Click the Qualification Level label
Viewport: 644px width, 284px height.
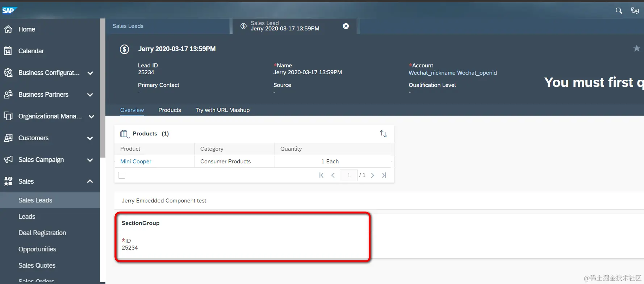click(x=432, y=85)
